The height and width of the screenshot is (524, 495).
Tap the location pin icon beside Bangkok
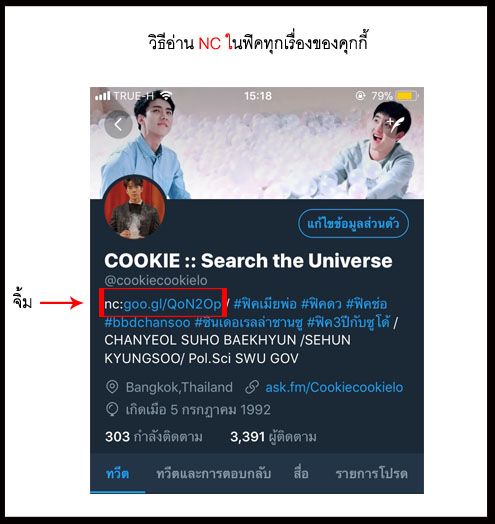pyautogui.click(x=112, y=387)
